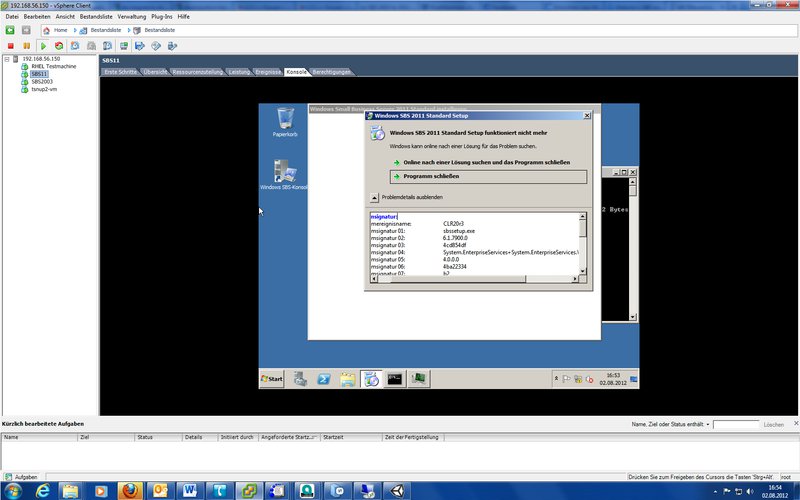Click the CD/DVD drive connect icon

pos(156,46)
